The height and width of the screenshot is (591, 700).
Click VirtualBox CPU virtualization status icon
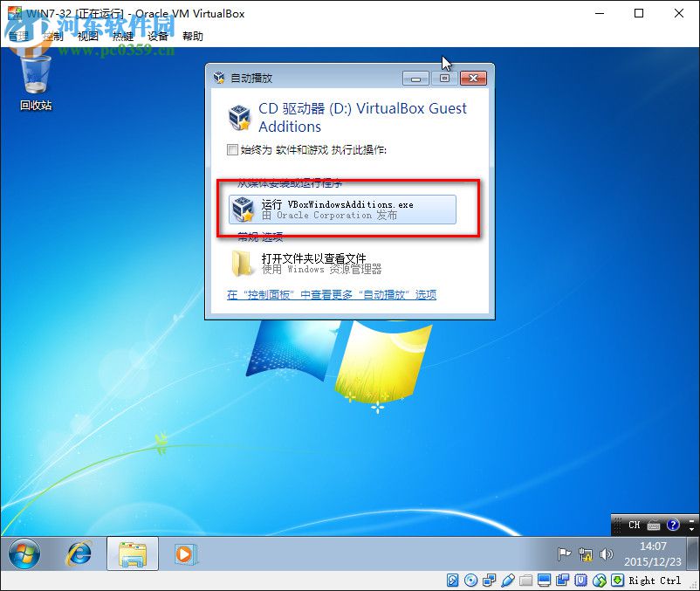[x=580, y=581]
